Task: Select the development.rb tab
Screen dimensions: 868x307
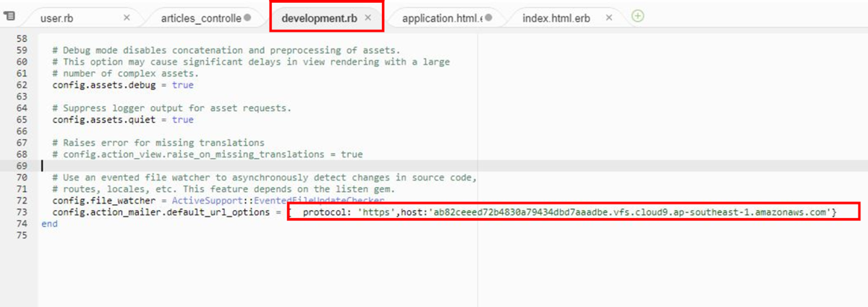Action: pyautogui.click(x=320, y=17)
